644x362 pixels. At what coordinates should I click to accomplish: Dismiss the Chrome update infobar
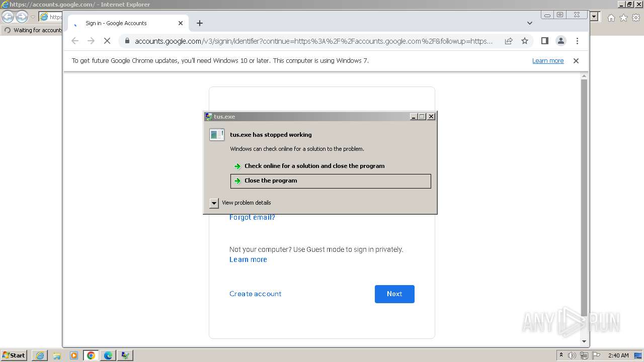pos(576,61)
